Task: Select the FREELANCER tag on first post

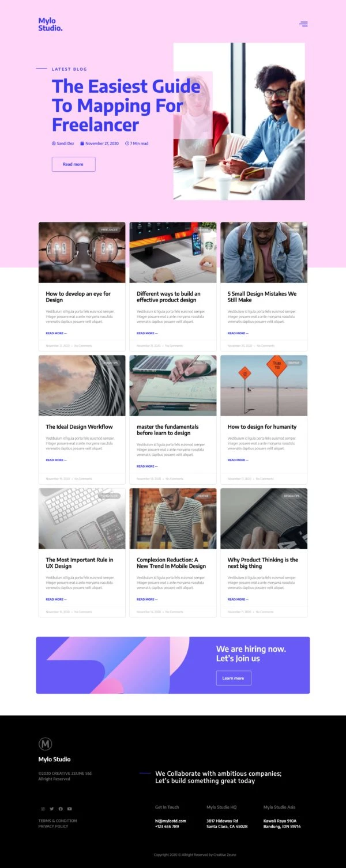Action: pos(110,229)
